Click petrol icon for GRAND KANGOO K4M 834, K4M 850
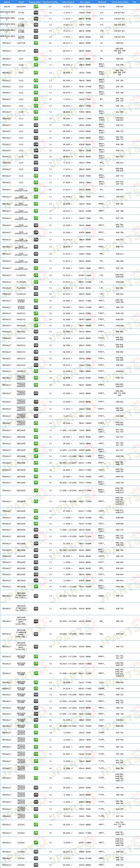 [x=36, y=423]
